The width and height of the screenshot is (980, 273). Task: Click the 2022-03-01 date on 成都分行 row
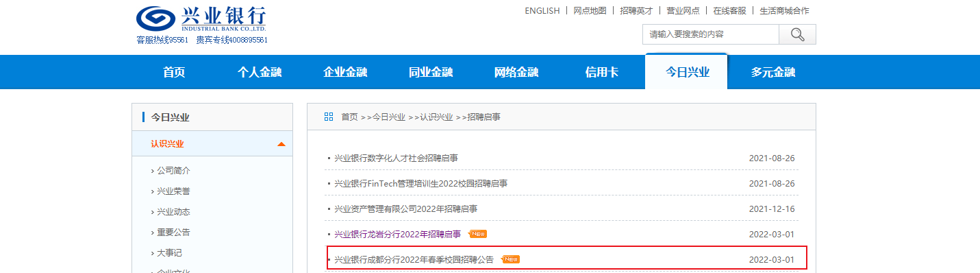pyautogui.click(x=772, y=259)
